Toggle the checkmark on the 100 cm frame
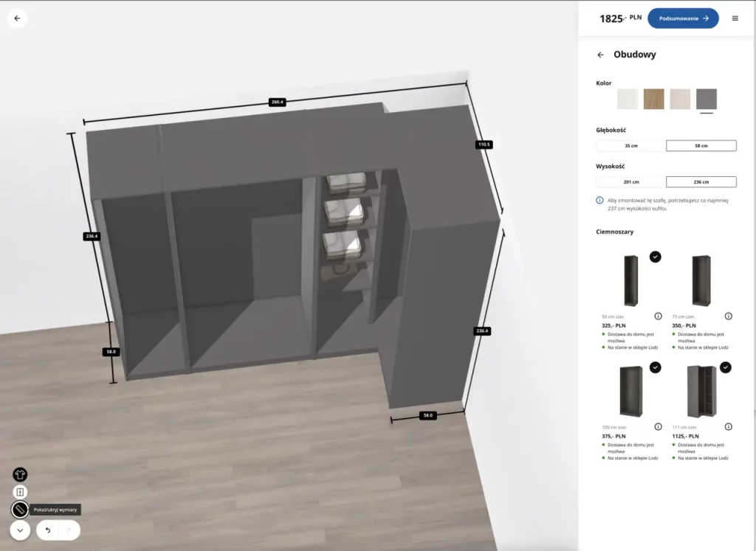Image resolution: width=756 pixels, height=551 pixels. [655, 367]
